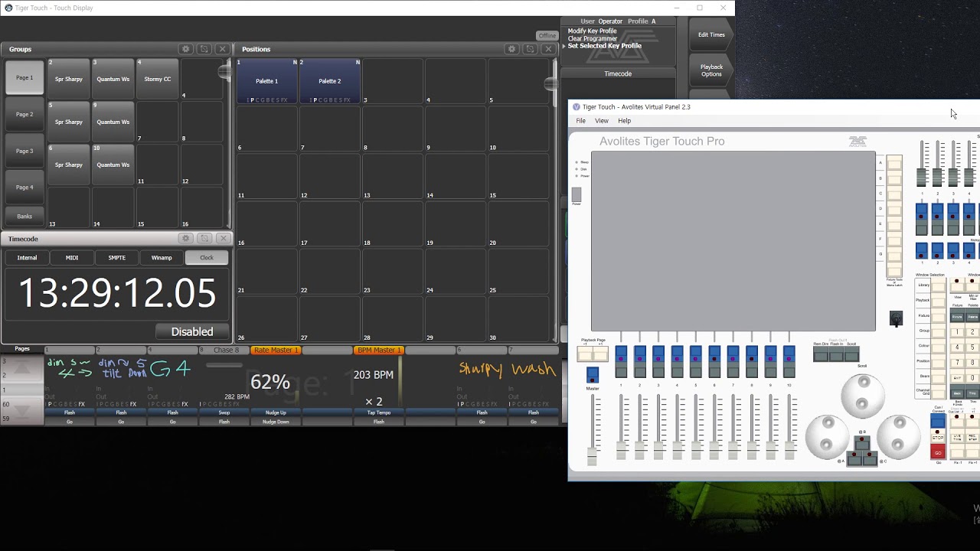This screenshot has height=551, width=980.
Task: Open Groups window settings gear icon
Action: [185, 49]
